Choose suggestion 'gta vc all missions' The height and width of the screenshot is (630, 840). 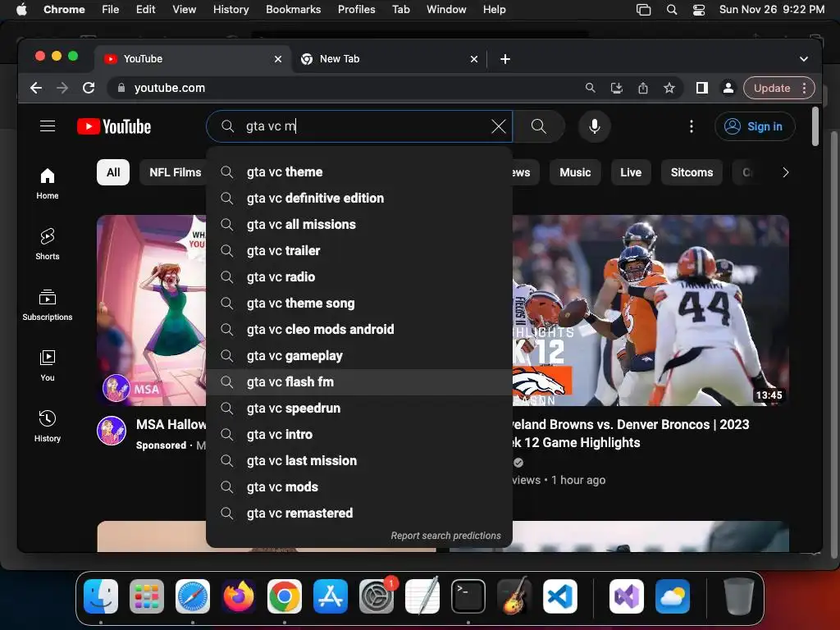click(359, 225)
